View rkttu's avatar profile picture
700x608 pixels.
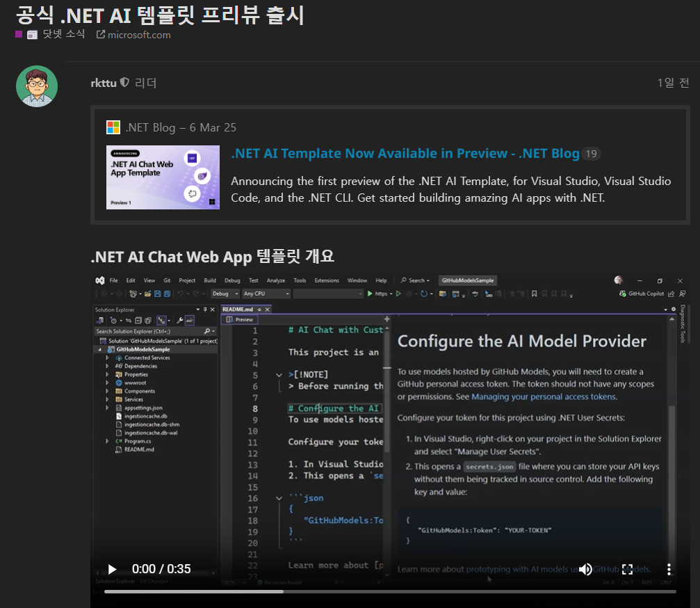click(x=37, y=86)
